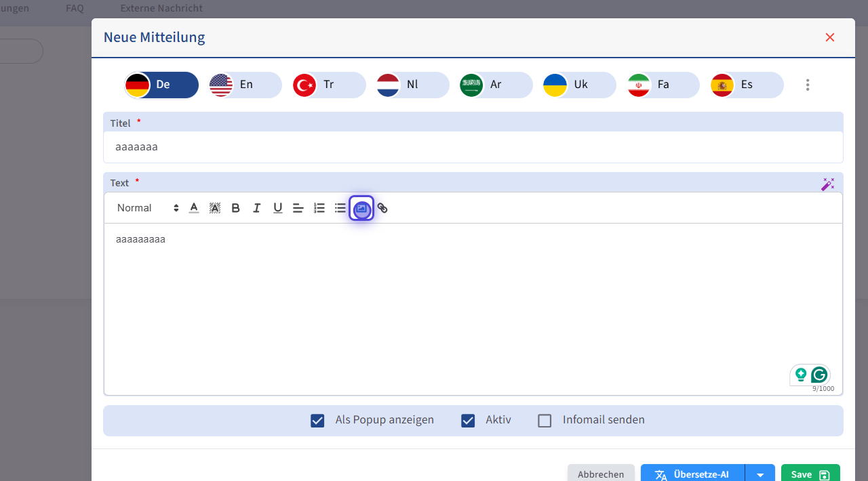Viewport: 868px width, 481px height.
Task: Show more languages via three-dot menu
Action: pyautogui.click(x=807, y=85)
